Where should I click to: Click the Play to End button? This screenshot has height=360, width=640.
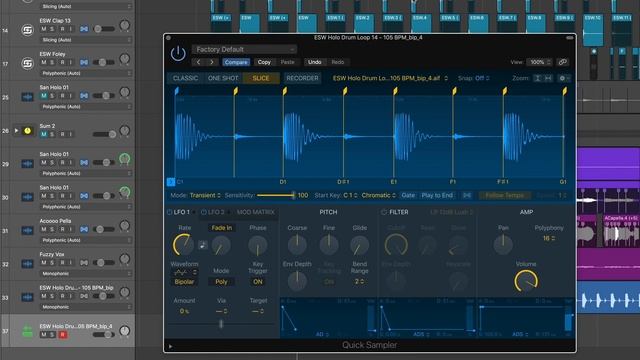tap(437, 196)
